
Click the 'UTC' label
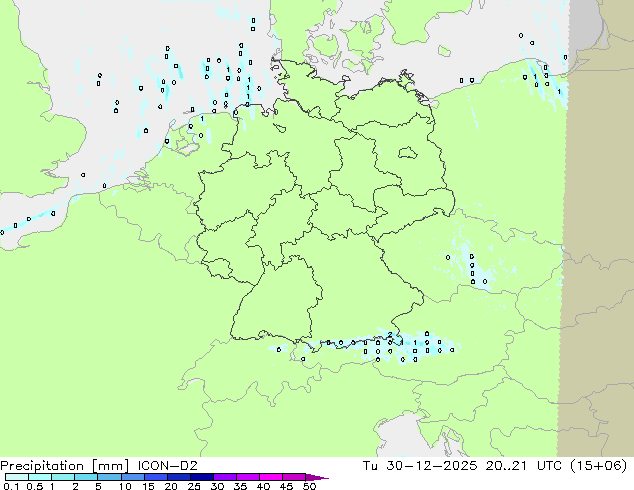tap(549, 466)
